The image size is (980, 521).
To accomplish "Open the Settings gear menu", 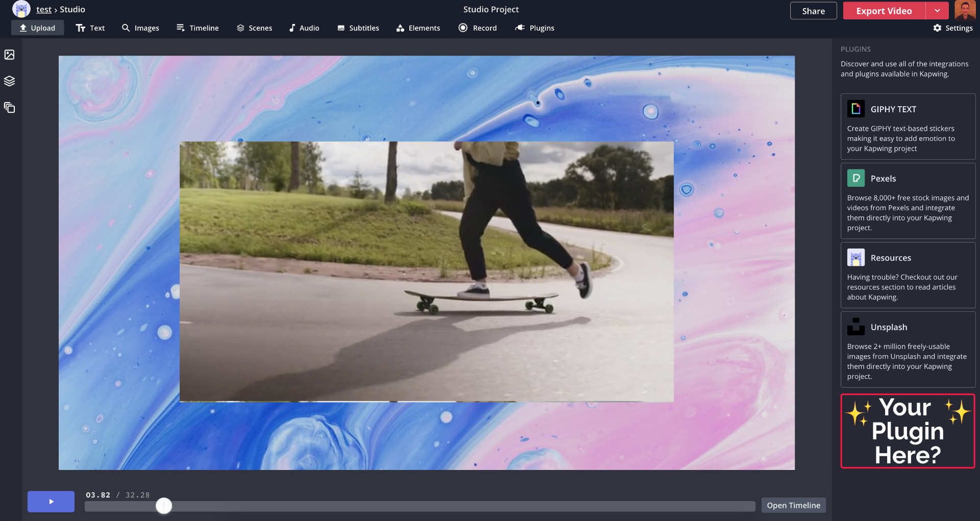I will 952,28.
